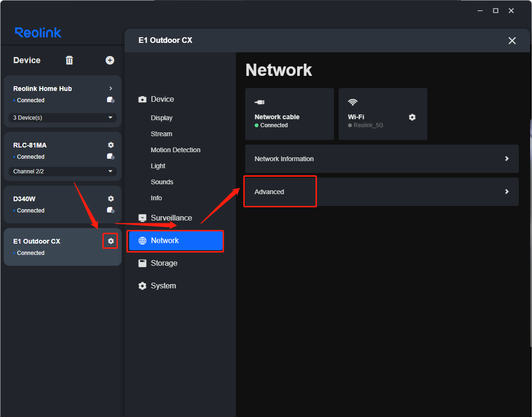This screenshot has width=532, height=417.
Task: Add a new device with plus icon
Action: point(110,60)
